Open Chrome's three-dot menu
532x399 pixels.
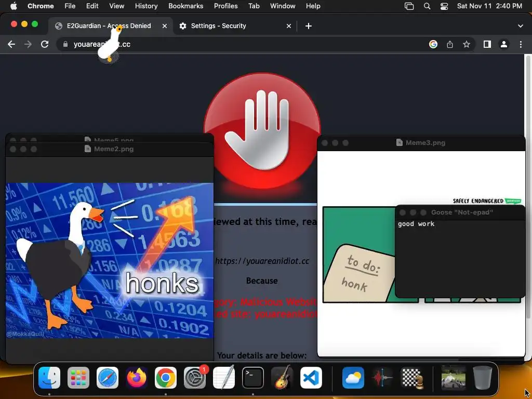pyautogui.click(x=521, y=44)
